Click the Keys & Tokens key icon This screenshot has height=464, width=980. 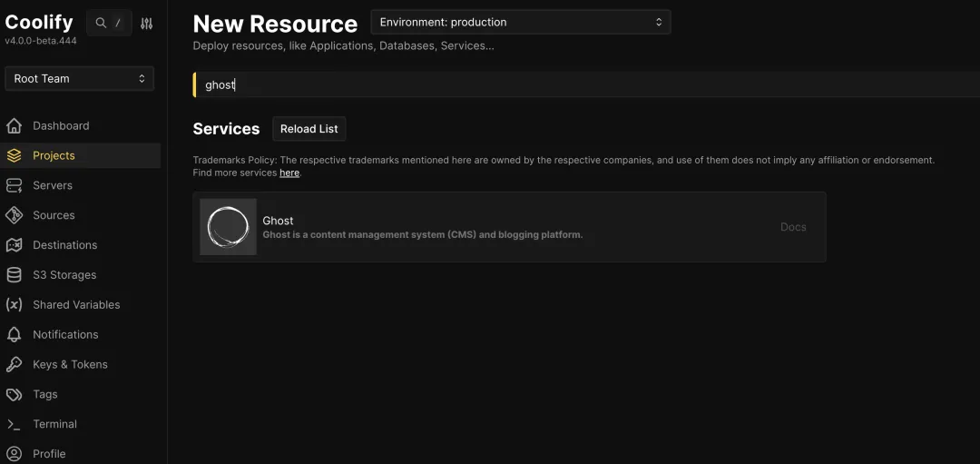pyautogui.click(x=14, y=365)
